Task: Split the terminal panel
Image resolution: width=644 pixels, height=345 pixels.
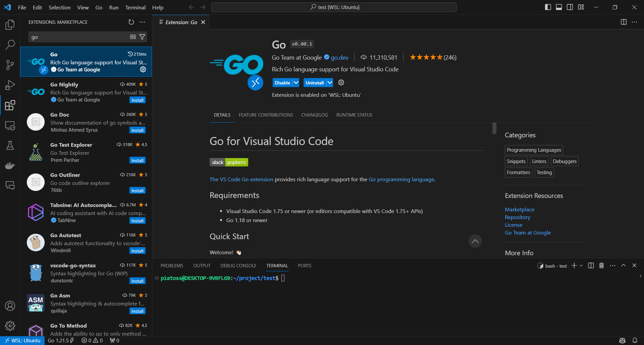Action: [x=591, y=266]
